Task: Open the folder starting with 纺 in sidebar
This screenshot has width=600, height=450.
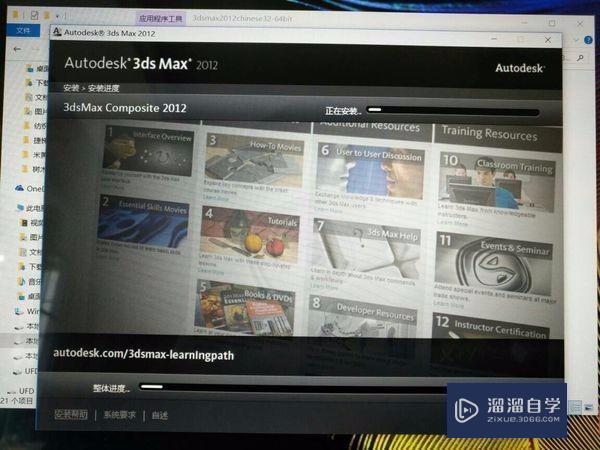Action: 34,126
